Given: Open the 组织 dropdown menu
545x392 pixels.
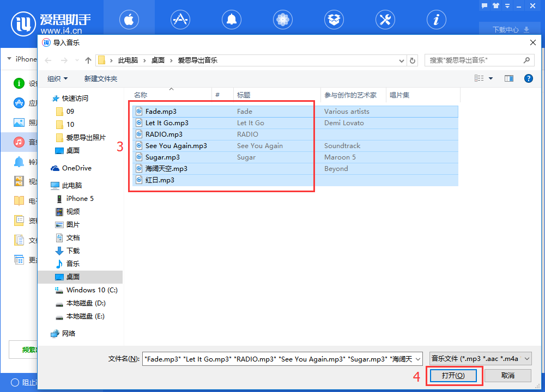Looking at the screenshot, I should (x=57, y=78).
